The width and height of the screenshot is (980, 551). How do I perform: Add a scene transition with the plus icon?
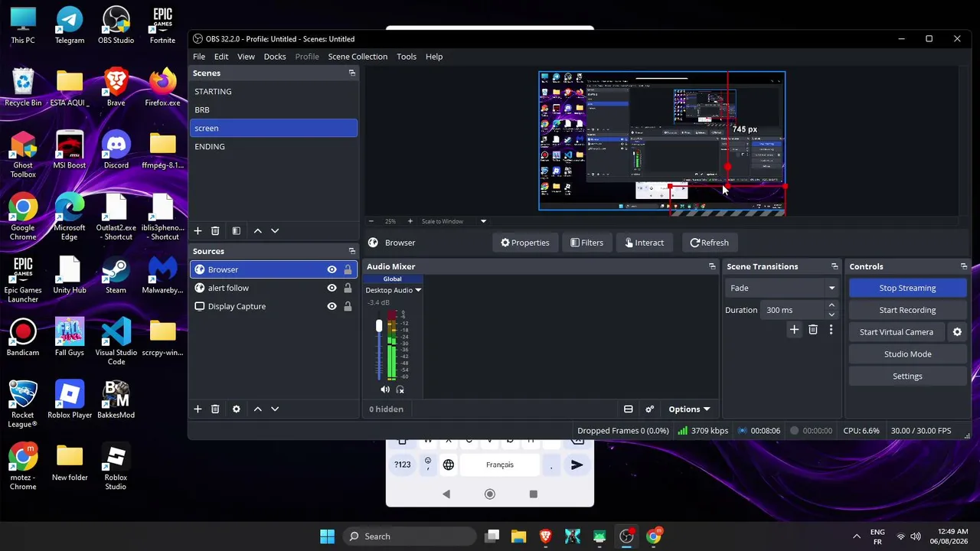click(794, 330)
